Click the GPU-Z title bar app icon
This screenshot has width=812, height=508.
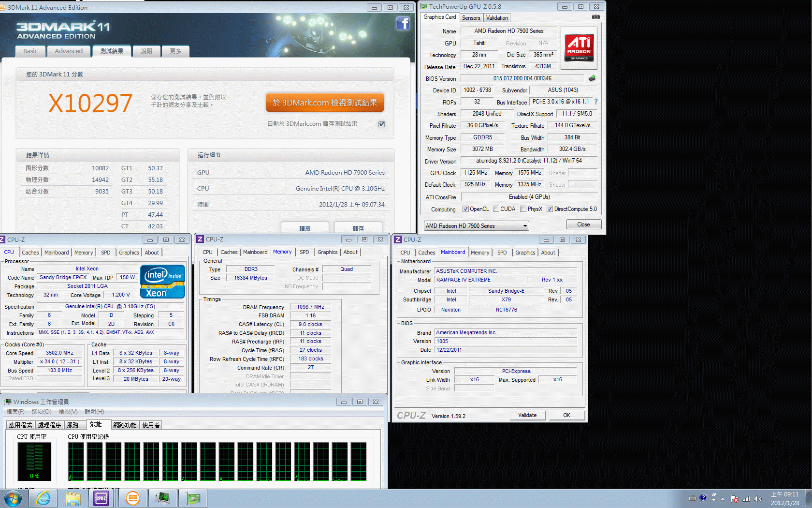point(424,6)
